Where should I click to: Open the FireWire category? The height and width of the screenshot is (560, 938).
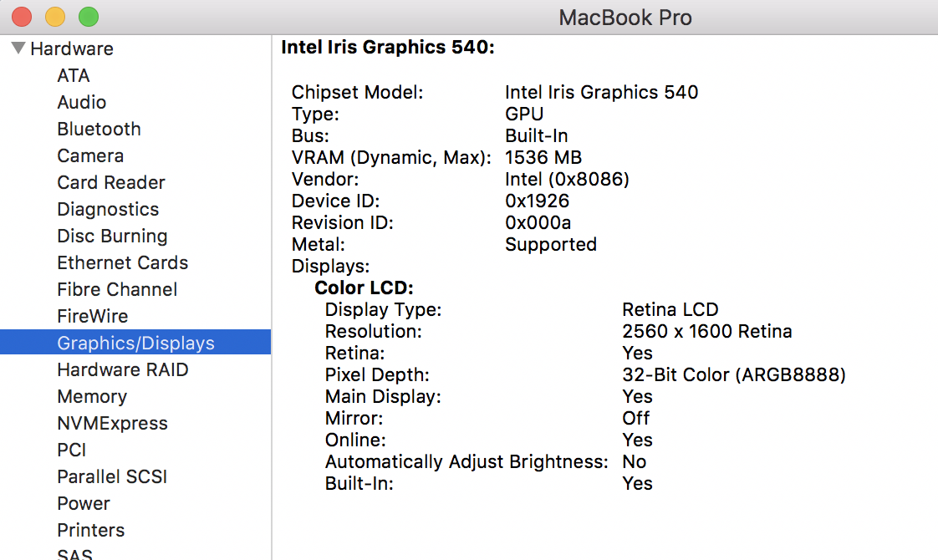(x=92, y=316)
